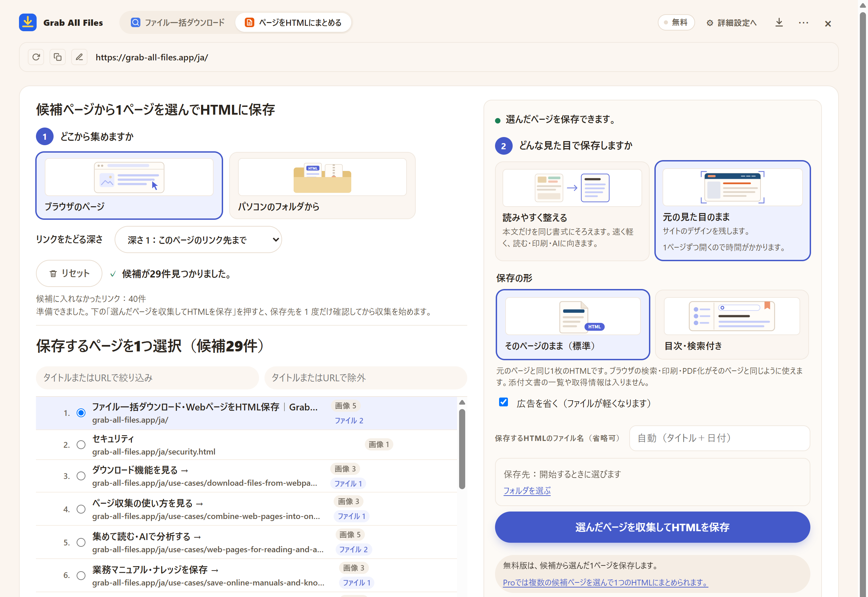Click the 無料 plan badge

point(676,22)
